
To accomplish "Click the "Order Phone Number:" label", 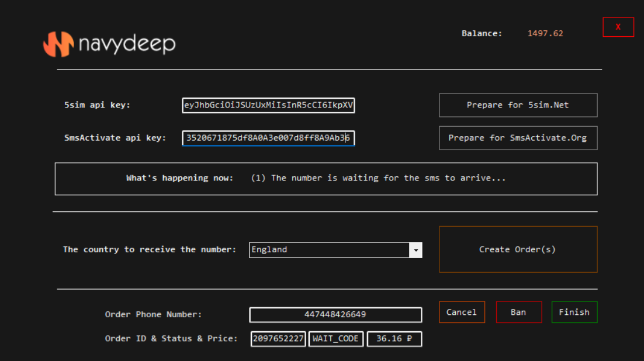I will [153, 315].
